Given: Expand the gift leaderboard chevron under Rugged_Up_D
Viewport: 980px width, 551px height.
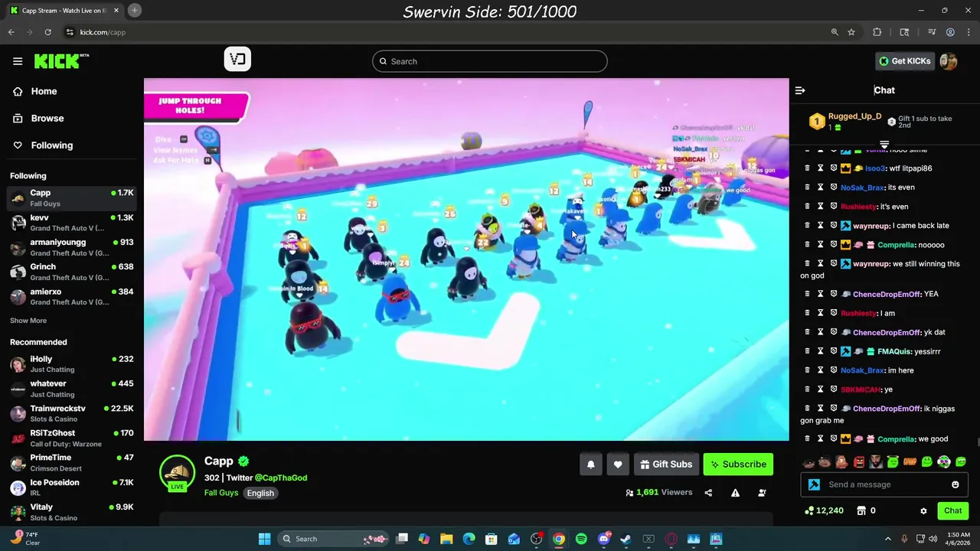Looking at the screenshot, I should coord(884,145).
